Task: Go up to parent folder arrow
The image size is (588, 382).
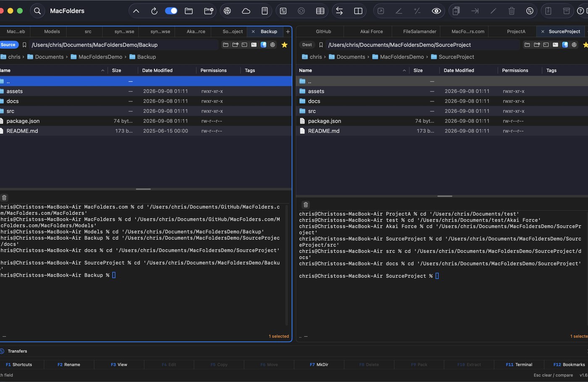Action: click(x=136, y=11)
